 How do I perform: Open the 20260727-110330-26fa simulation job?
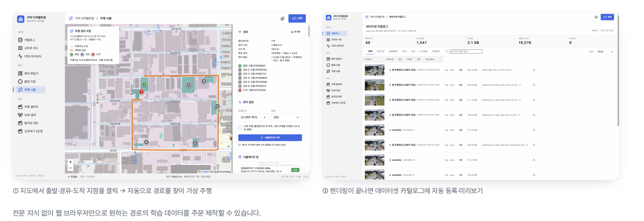(x=270, y=170)
